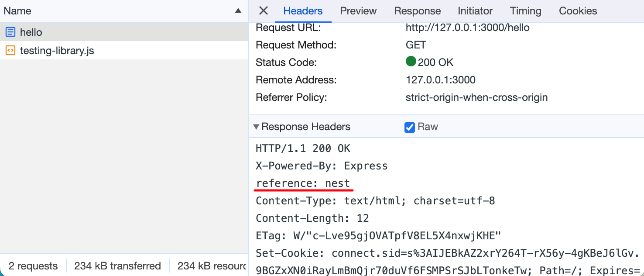Sort by the Name column arrow
Screen dimensions: 644x276
point(238,11)
